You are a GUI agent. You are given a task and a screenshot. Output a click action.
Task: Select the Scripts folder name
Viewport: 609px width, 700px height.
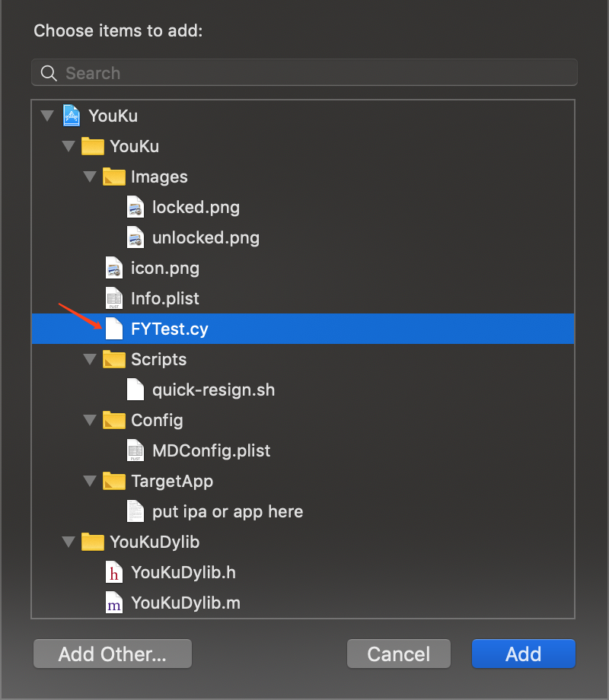point(158,360)
